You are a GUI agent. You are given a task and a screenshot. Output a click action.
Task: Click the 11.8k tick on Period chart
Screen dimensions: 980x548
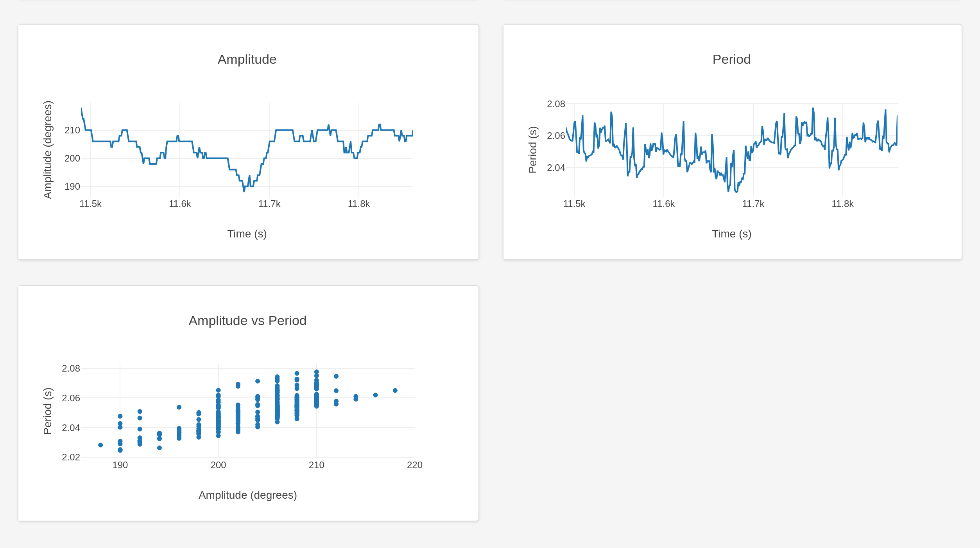pyautogui.click(x=842, y=204)
